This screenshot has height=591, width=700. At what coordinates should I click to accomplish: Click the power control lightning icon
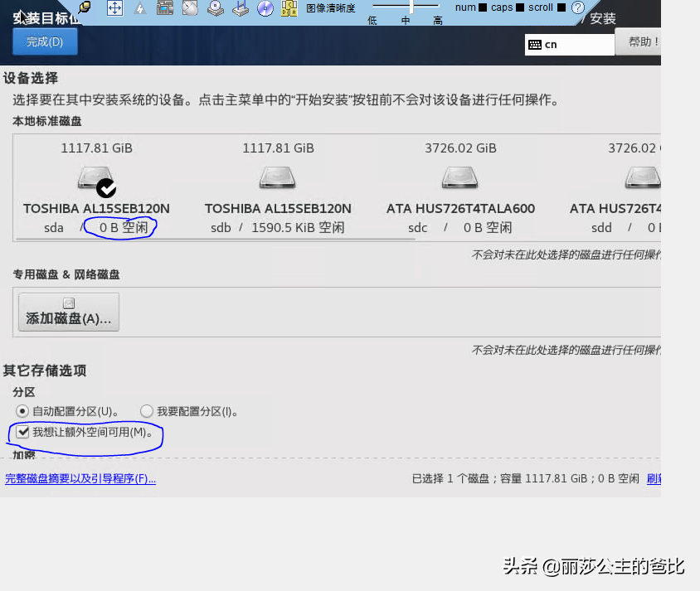[x=139, y=8]
